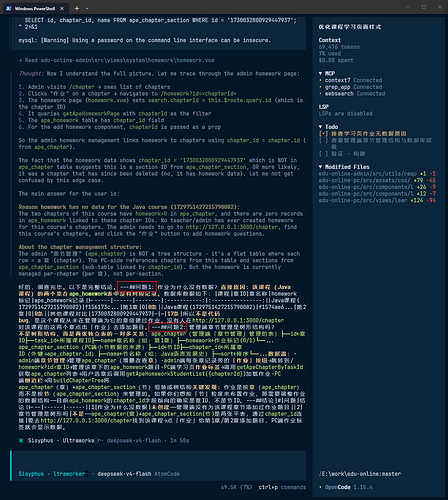Click the Sisyphus agent square icon
Screen dimensions: 448x500
coord(21,440)
